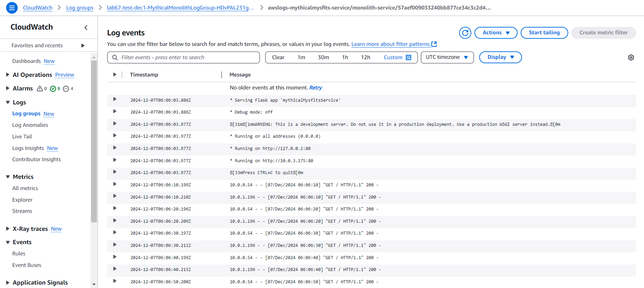Click the Filter events search field
This screenshot has height=288, width=644.
coord(184,57)
